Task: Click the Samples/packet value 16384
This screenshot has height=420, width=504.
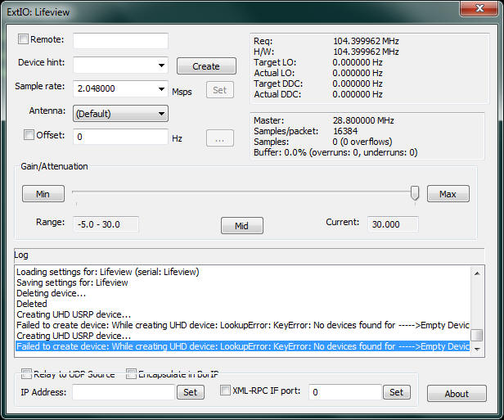Action: (x=345, y=131)
